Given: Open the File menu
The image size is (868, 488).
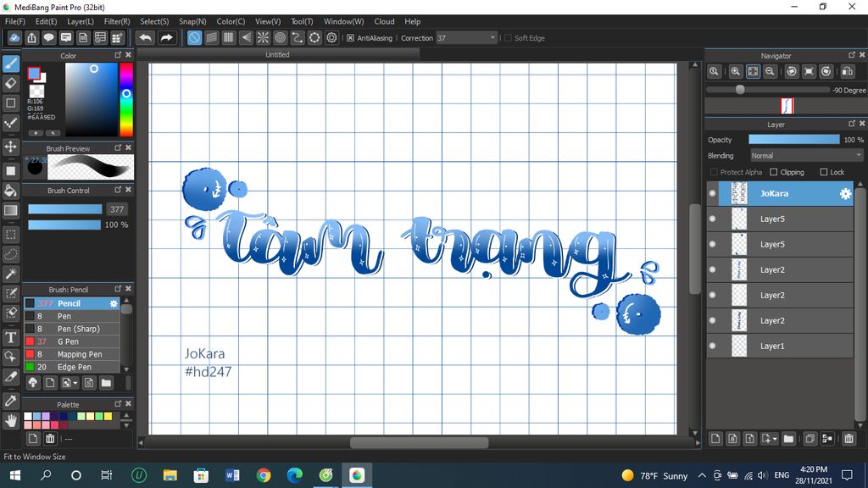Looking at the screenshot, I should point(15,21).
